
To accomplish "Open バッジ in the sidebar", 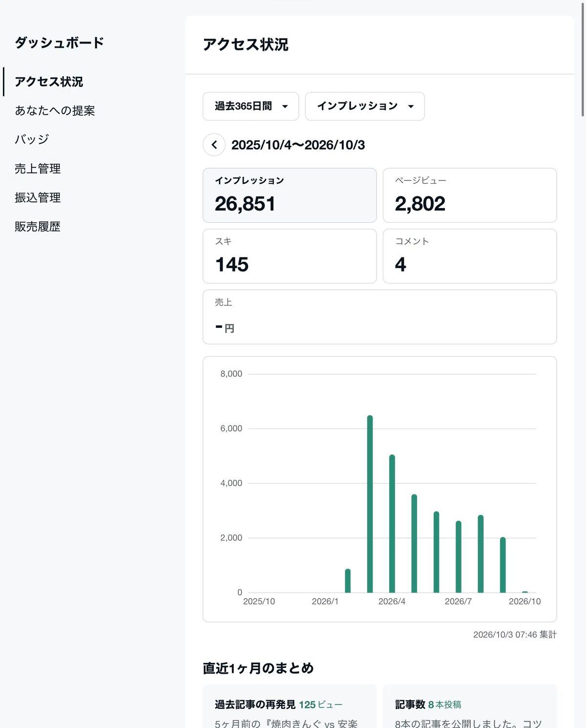I will click(32, 139).
